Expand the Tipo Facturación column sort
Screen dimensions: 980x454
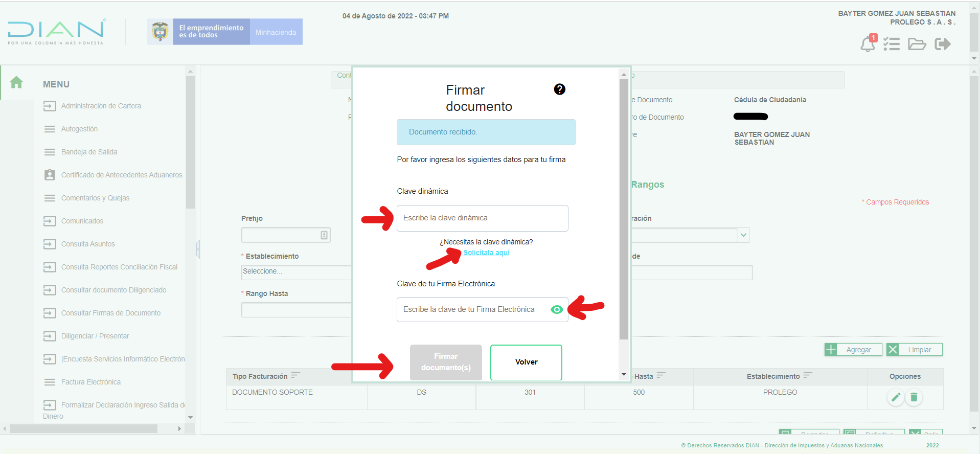click(x=295, y=376)
